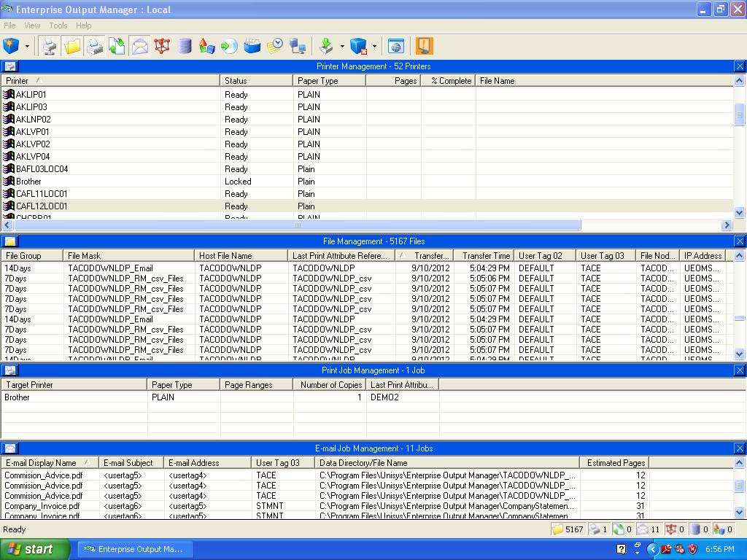Open the Windows start menu
Viewport: 747px width, 560px height.
coord(34,549)
